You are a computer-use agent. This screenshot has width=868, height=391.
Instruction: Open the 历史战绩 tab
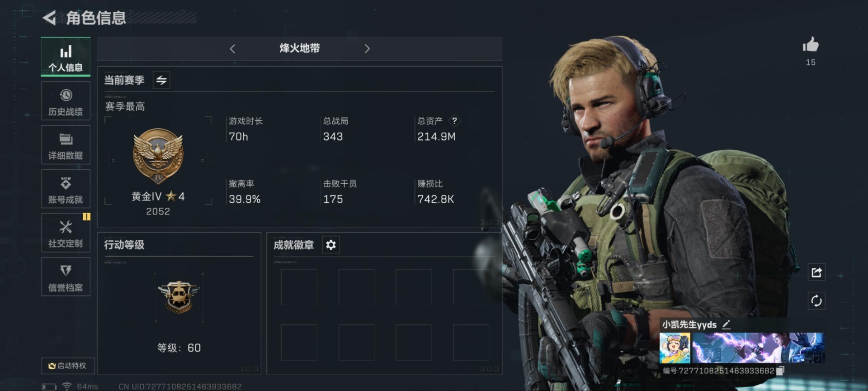(x=66, y=101)
